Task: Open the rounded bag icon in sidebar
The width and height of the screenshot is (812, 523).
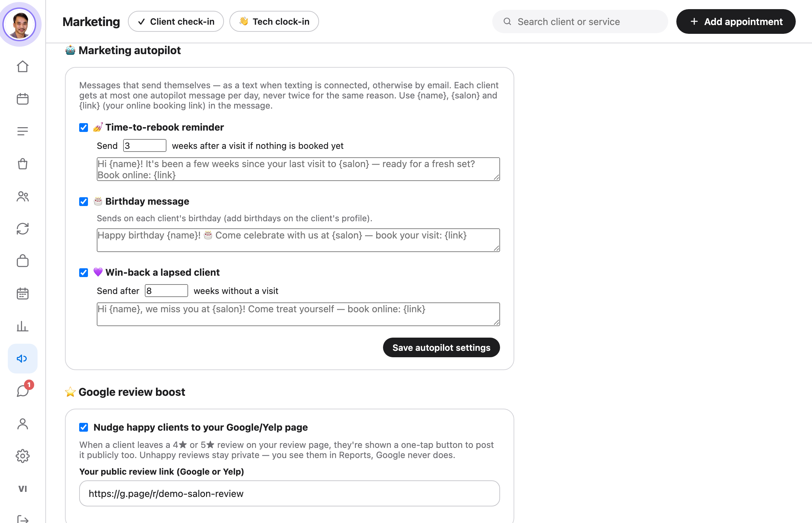Action: click(23, 261)
